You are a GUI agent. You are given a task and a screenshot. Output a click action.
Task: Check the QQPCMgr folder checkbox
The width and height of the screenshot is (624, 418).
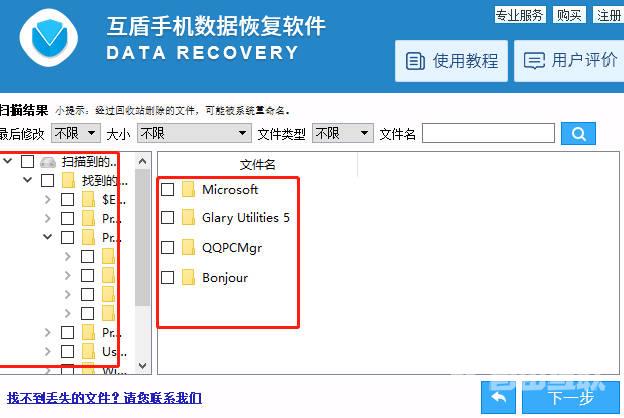pos(168,248)
